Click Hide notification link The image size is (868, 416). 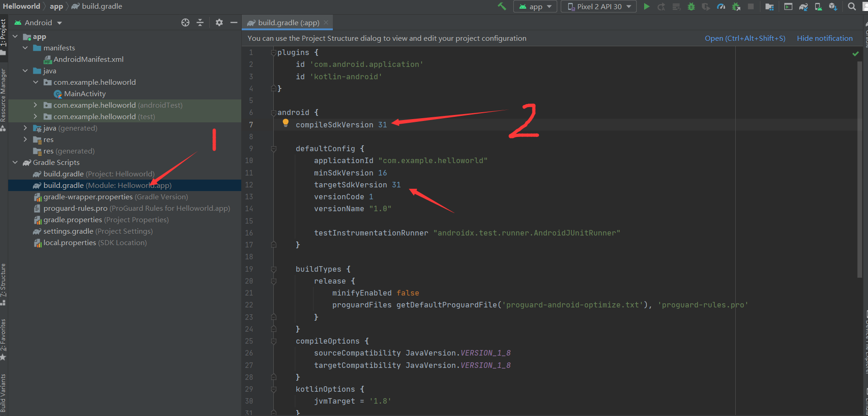[825, 38]
